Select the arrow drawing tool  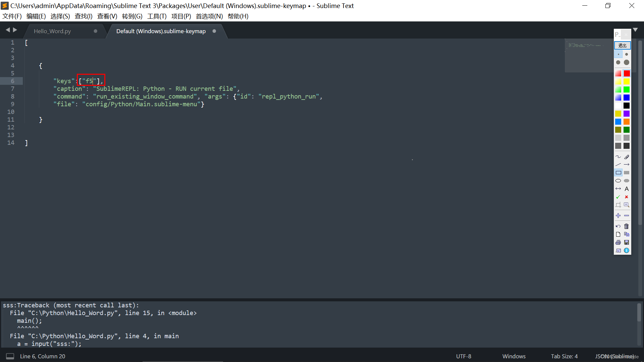pyautogui.click(x=627, y=165)
